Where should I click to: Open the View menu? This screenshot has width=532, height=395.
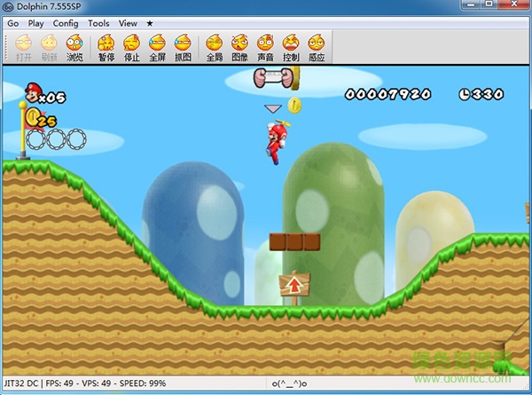point(128,23)
